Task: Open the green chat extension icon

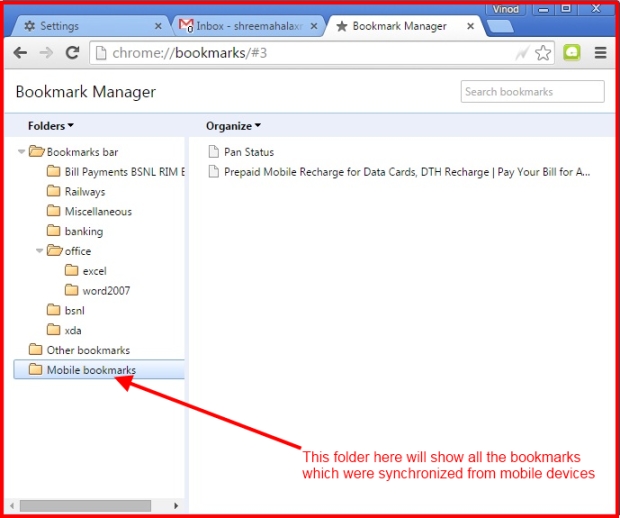Action: (x=571, y=53)
